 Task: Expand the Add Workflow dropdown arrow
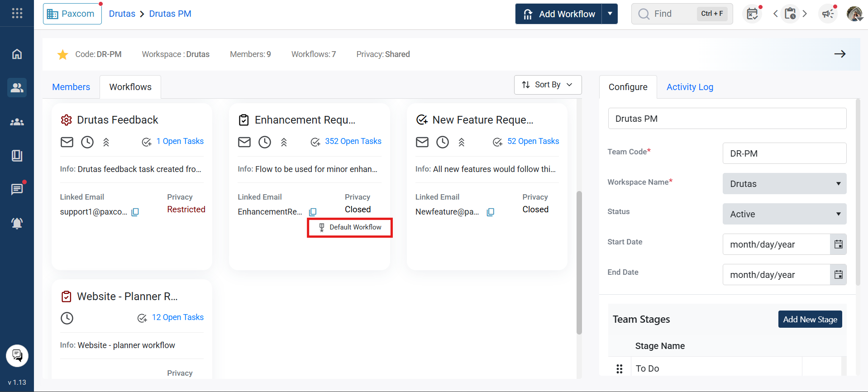pos(610,14)
